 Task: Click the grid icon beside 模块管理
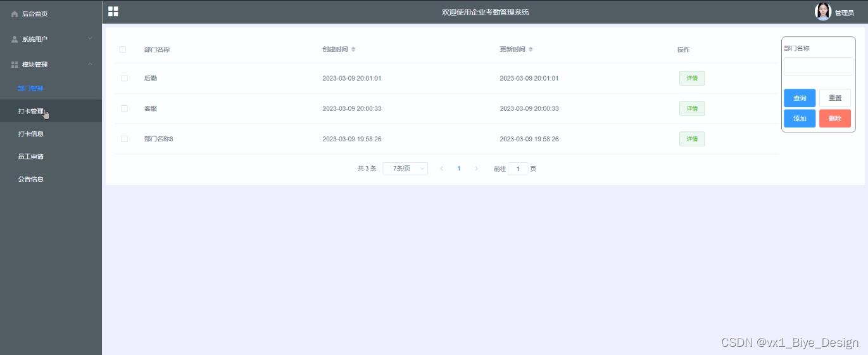pos(15,65)
